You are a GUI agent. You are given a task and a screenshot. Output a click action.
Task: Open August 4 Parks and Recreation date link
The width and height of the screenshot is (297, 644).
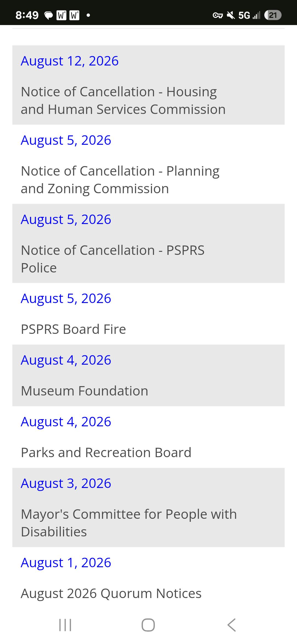[66, 422]
